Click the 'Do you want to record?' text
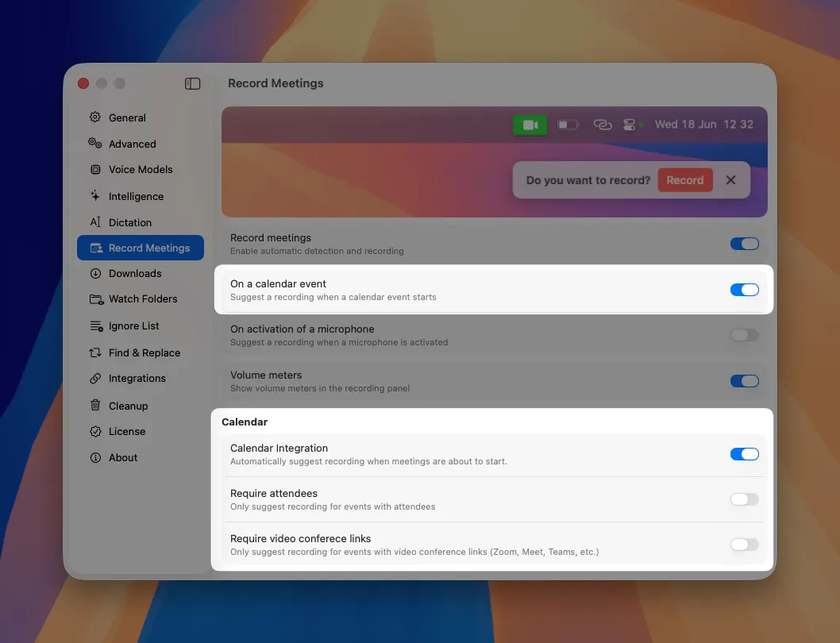 pyautogui.click(x=588, y=180)
